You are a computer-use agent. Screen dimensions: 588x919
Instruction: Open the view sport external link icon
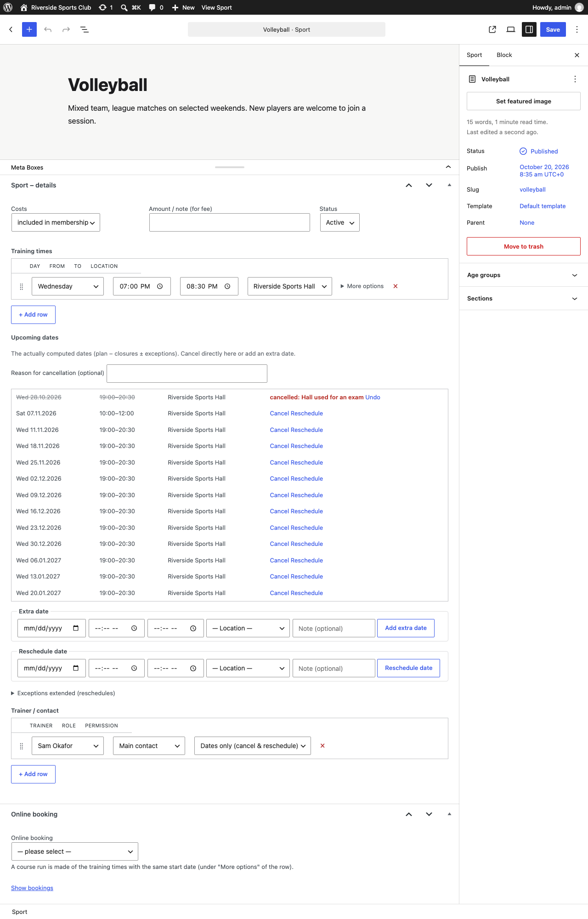click(x=492, y=29)
